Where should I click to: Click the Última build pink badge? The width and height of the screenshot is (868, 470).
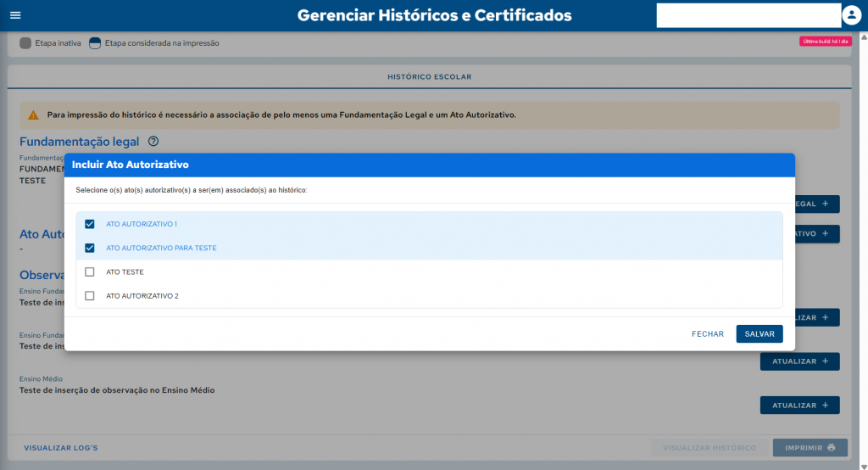point(824,41)
